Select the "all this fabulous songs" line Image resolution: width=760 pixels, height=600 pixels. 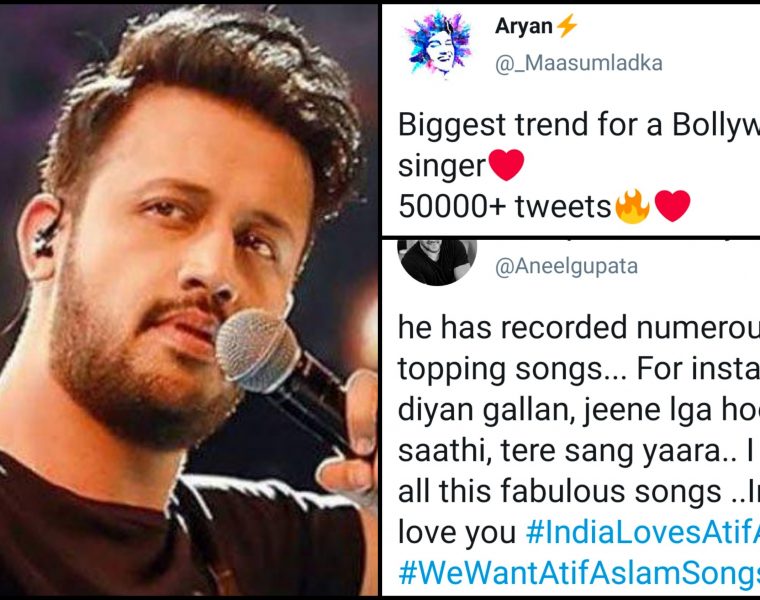579,491
